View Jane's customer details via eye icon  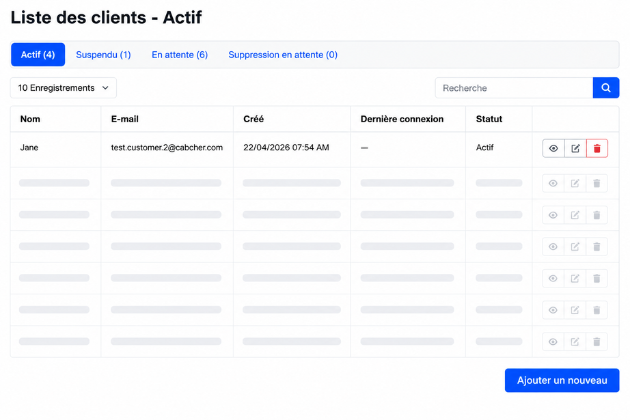553,148
